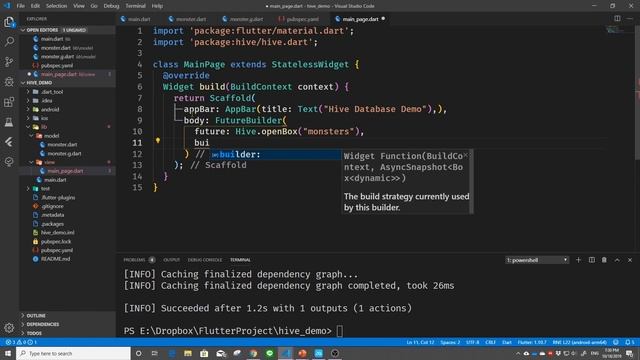Switch to the pubspec.yaml editor tab

[x=302, y=19]
